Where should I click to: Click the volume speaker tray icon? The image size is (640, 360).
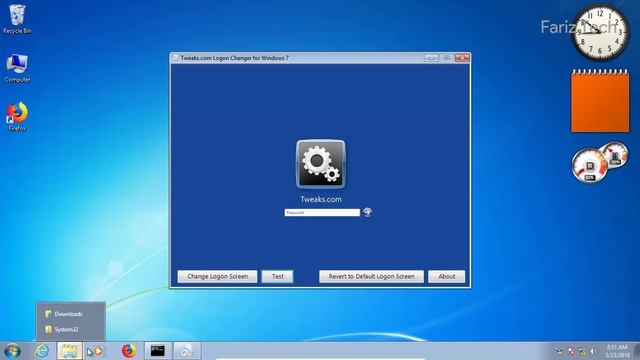(x=592, y=351)
